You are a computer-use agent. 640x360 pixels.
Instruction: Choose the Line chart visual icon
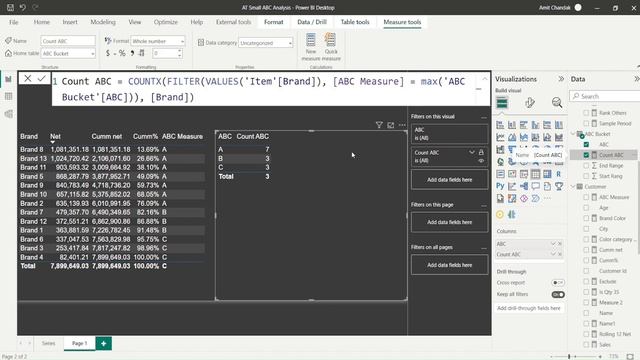[x=500, y=137]
